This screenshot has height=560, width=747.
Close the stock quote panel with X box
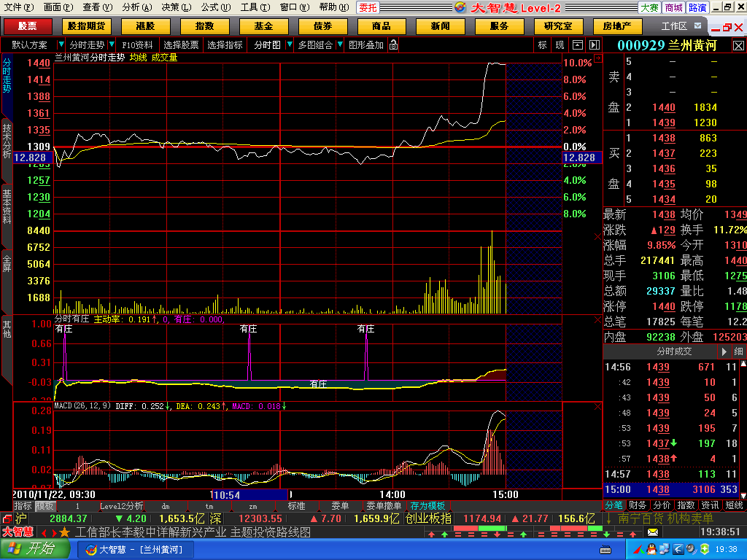[x=738, y=45]
